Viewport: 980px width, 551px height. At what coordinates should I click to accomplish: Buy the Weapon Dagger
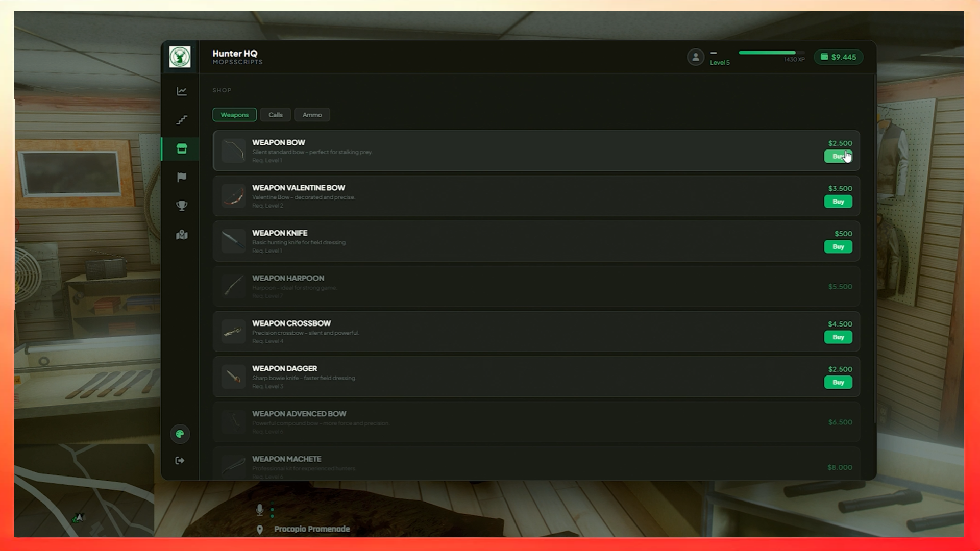(838, 382)
